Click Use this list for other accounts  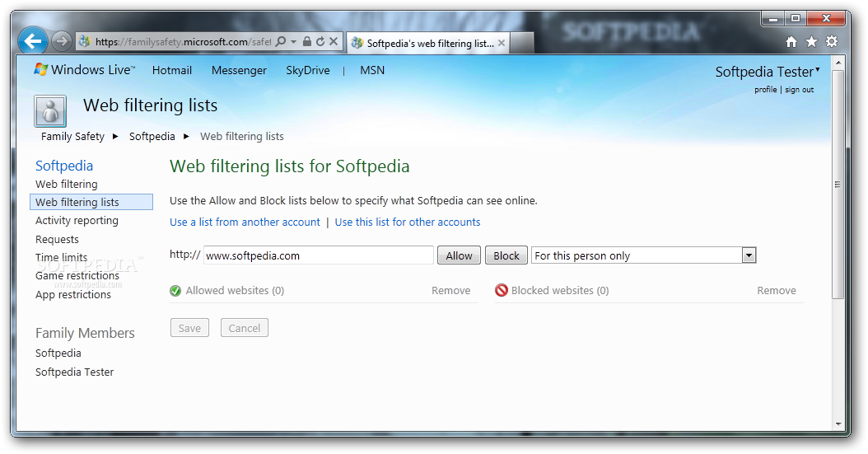pos(408,222)
